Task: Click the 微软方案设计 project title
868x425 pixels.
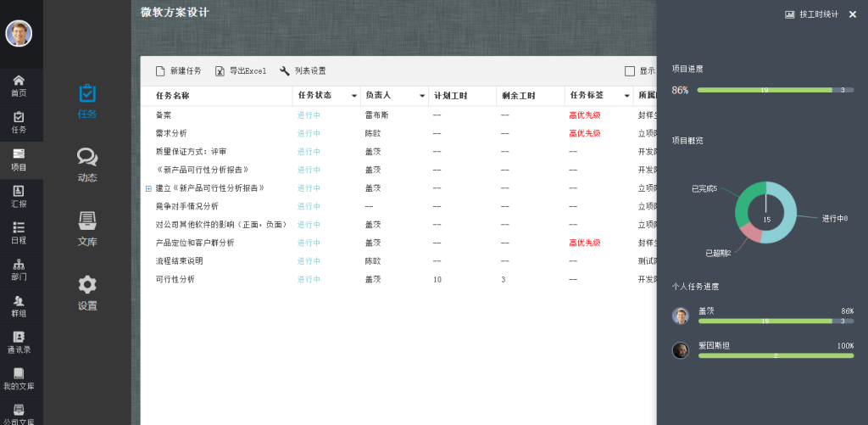Action: click(x=175, y=12)
